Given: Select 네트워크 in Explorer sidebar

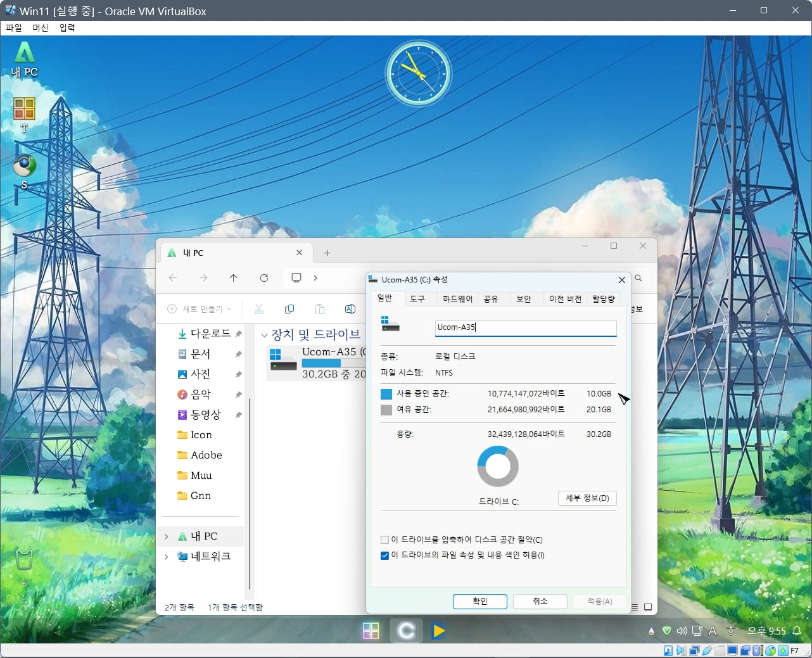Looking at the screenshot, I should (x=204, y=556).
